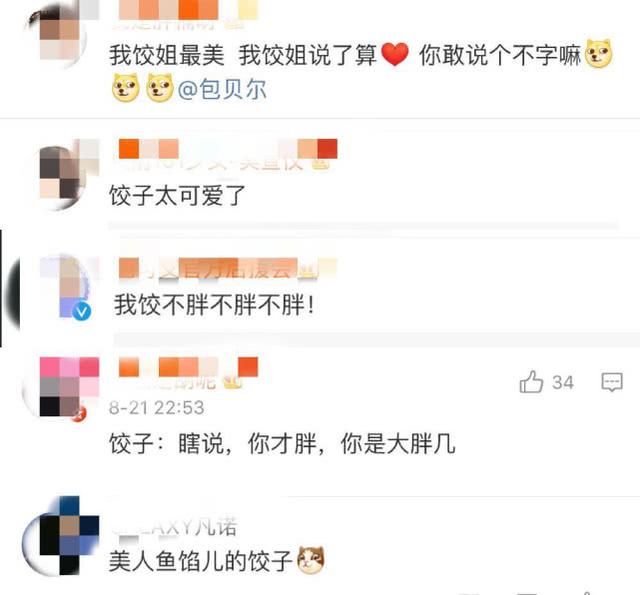Select the comment 我饺不胖不胖不胖！
Screen dimensions: 640x595
[214, 305]
